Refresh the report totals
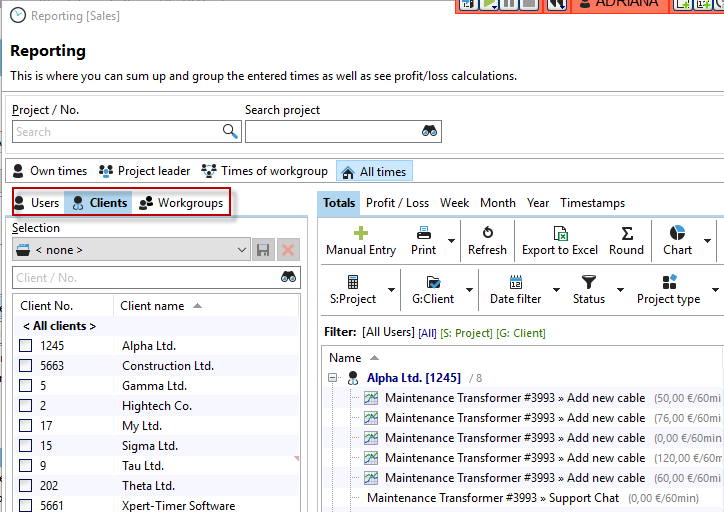Screen dimensions: 724x512 point(487,233)
